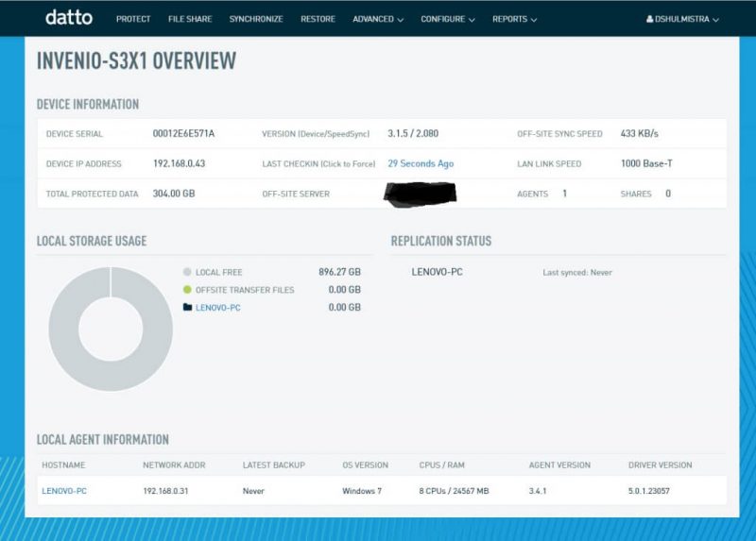Click the Hostname column header
The height and width of the screenshot is (541, 756).
(63, 465)
